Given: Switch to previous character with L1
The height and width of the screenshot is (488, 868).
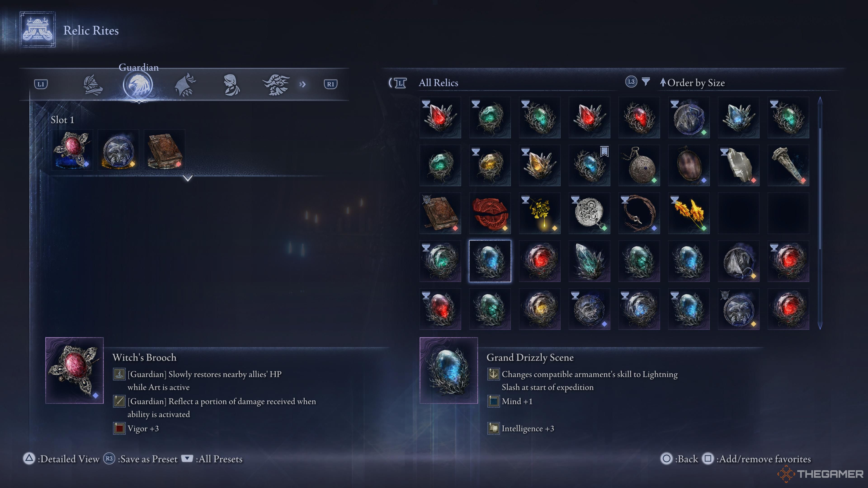Looking at the screenshot, I should pyautogui.click(x=41, y=84).
